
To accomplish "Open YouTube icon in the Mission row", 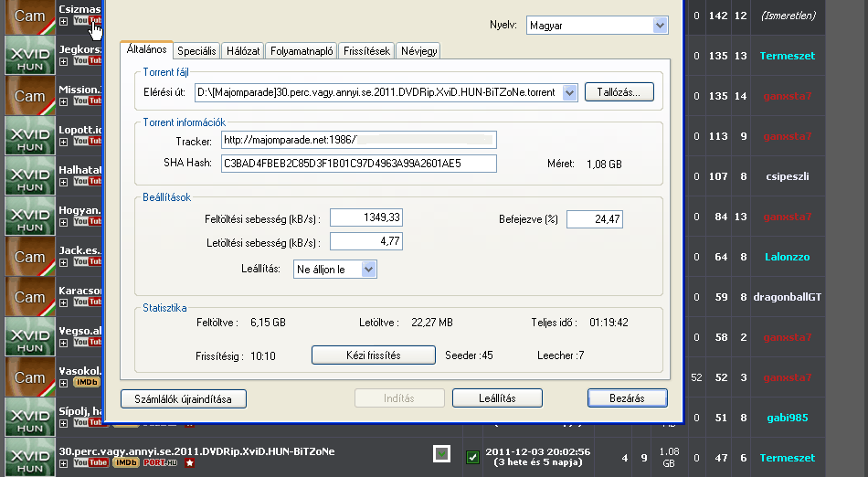I will (88, 101).
